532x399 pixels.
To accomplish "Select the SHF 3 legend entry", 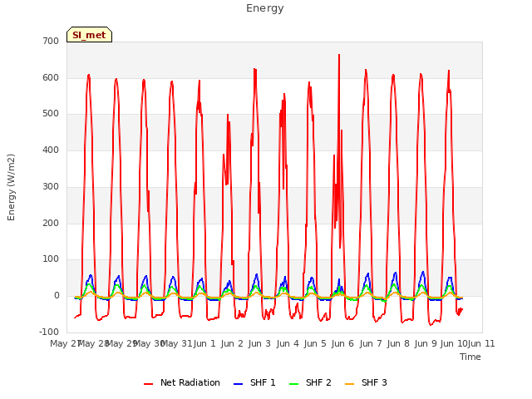I will pyautogui.click(x=366, y=382).
